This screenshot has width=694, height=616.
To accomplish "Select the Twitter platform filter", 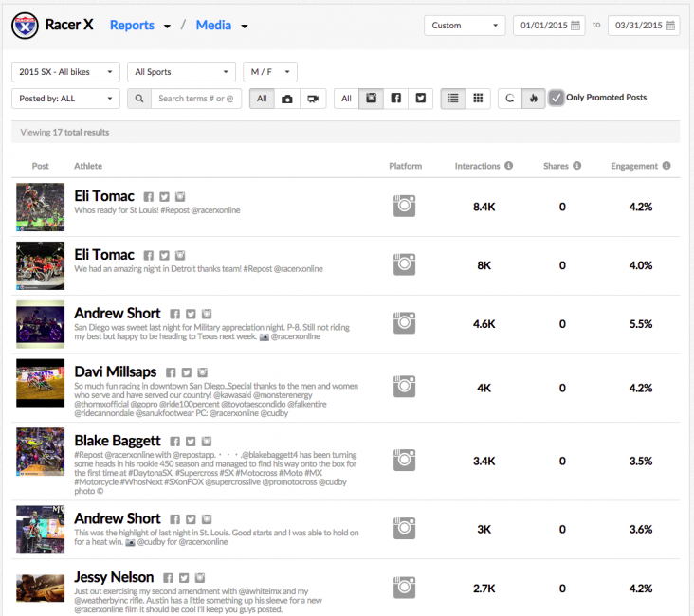I will (x=420, y=99).
